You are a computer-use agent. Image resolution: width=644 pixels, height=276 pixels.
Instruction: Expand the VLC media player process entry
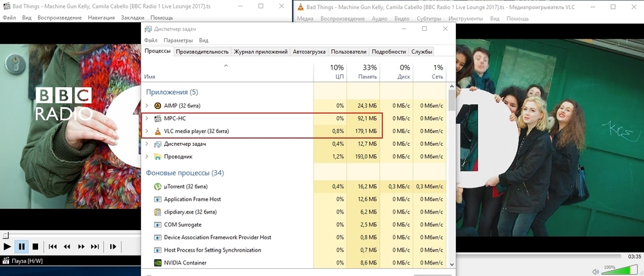147,131
